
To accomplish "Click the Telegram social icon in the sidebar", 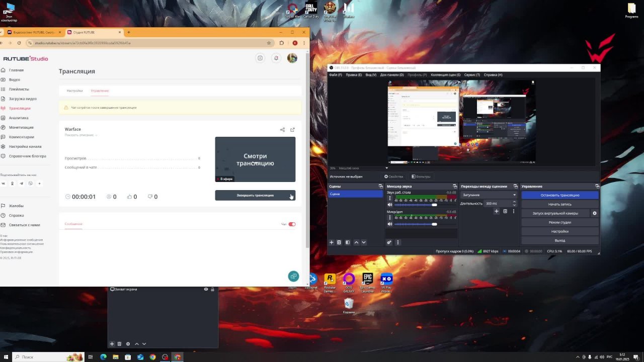I will 21,184.
